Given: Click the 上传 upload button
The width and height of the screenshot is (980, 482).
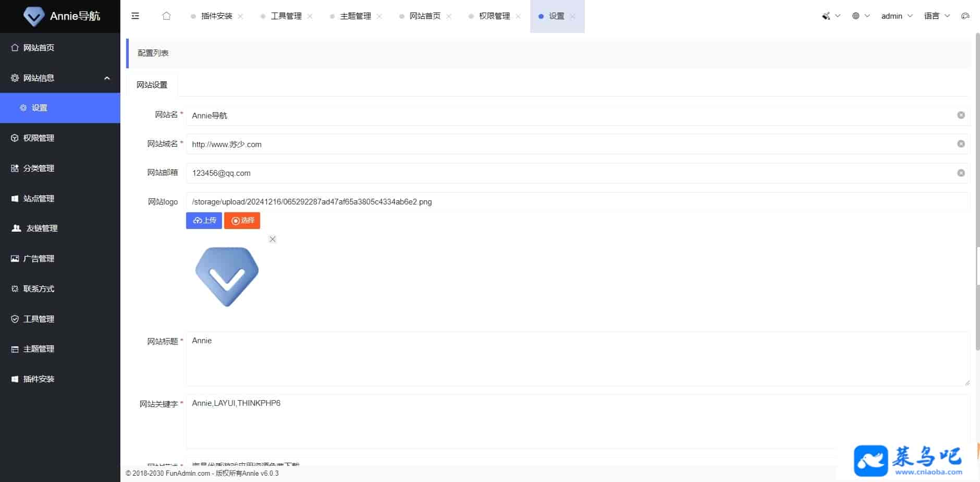Looking at the screenshot, I should coord(204,221).
